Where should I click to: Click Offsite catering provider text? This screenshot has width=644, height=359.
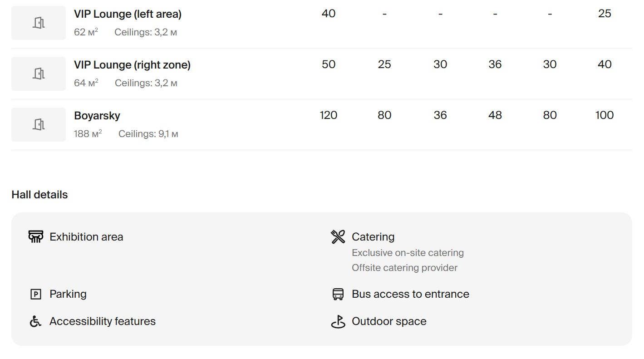point(404,268)
